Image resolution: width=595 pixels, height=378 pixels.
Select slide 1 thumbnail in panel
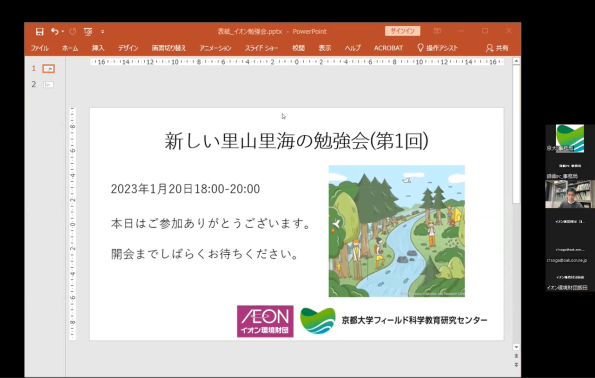pos(49,69)
